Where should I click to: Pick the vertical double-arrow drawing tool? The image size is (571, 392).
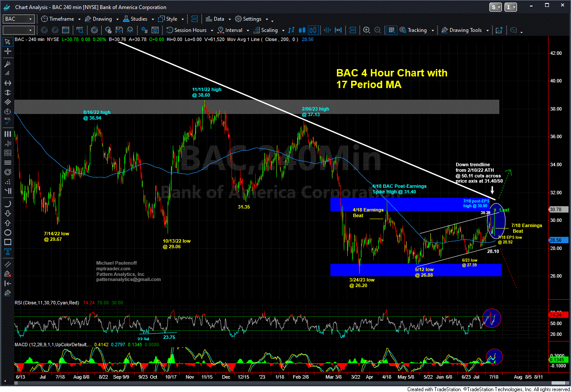pyautogui.click(x=7, y=92)
